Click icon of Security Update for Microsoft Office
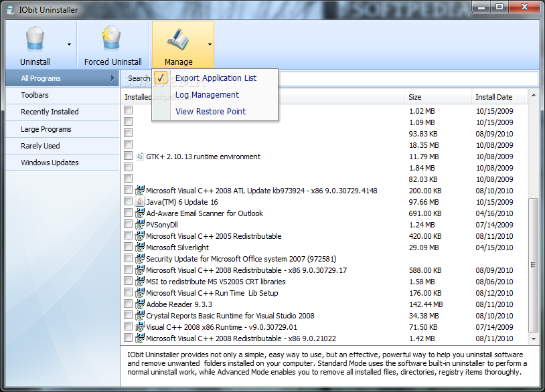This screenshot has height=392, width=545. pyautogui.click(x=140, y=259)
